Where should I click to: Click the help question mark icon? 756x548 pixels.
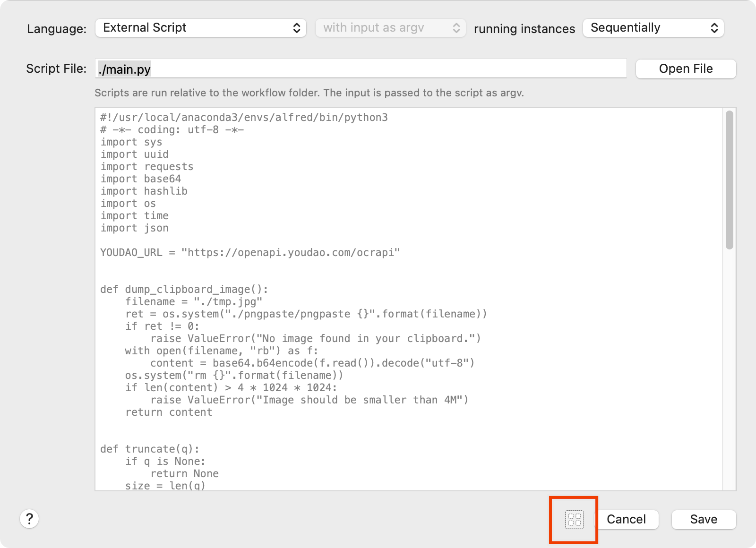(x=30, y=519)
